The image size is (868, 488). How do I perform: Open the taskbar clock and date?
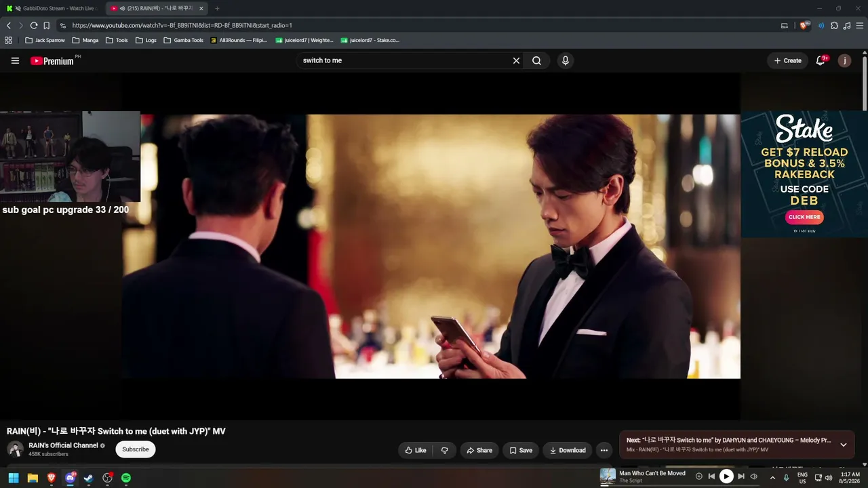(x=850, y=478)
